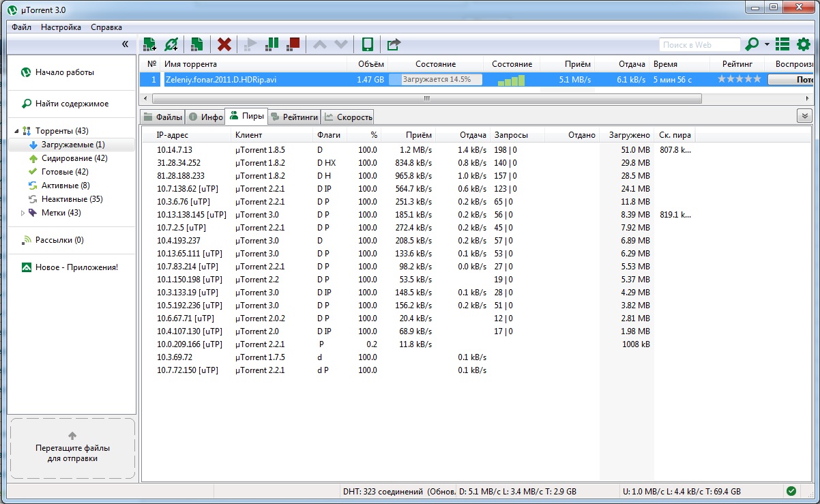Screen dimensions: 820x504
Task: Sort torrents by Время column header
Action: 680,64
